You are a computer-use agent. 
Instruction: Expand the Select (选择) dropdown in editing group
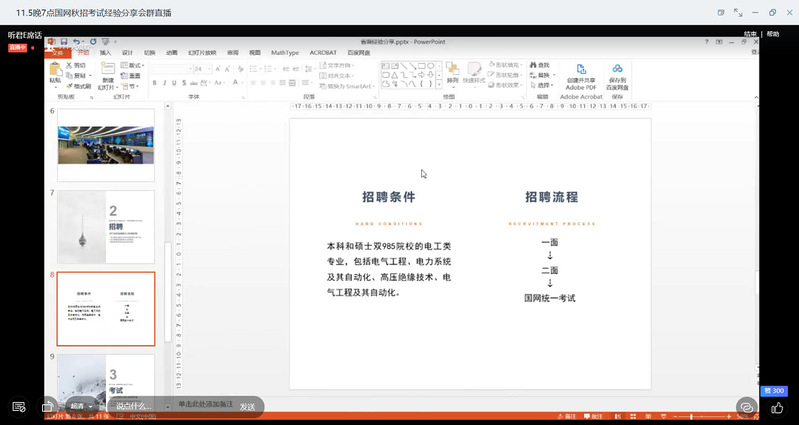click(x=545, y=85)
